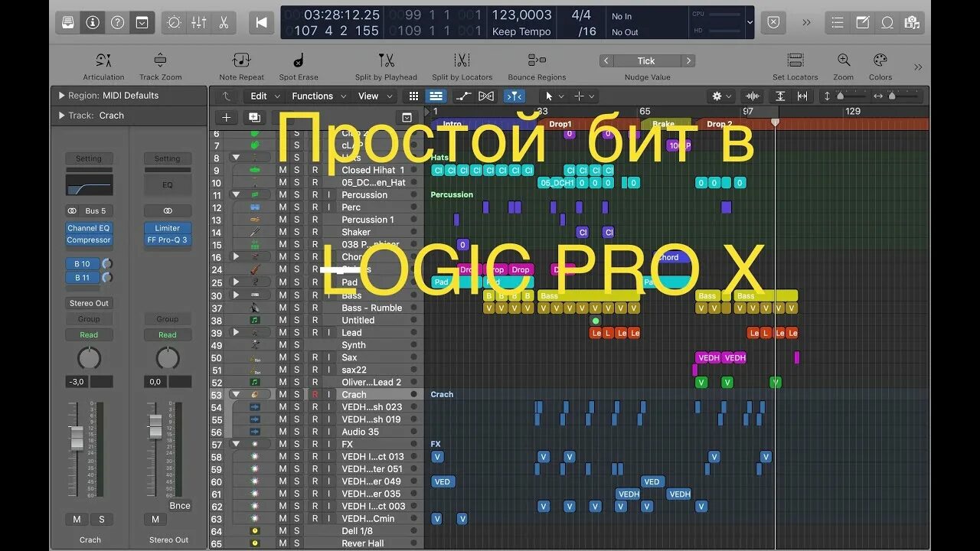
Task: Record-enable the Crach track
Action: [x=314, y=394]
